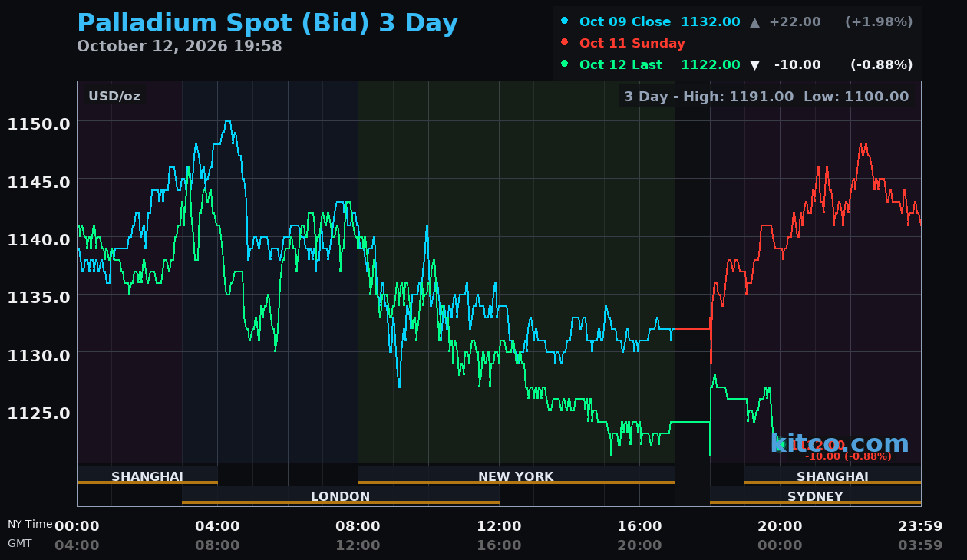Click the kitco.com logo
The width and height of the screenshot is (967, 560).
point(840,443)
